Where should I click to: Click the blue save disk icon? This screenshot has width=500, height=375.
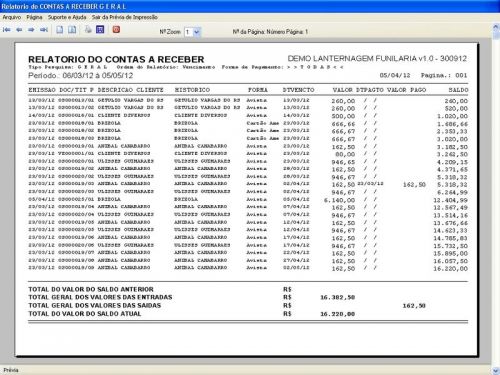[100, 30]
